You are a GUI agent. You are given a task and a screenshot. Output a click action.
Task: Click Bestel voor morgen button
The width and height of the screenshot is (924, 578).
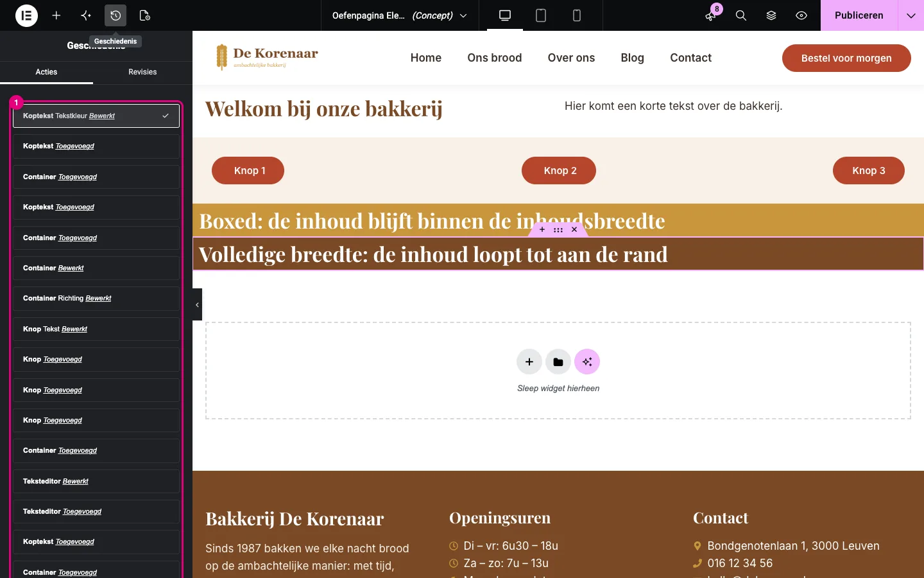(x=846, y=58)
